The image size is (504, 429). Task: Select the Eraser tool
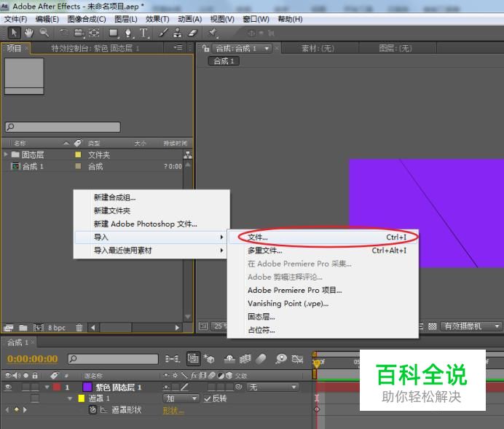pyautogui.click(x=192, y=33)
